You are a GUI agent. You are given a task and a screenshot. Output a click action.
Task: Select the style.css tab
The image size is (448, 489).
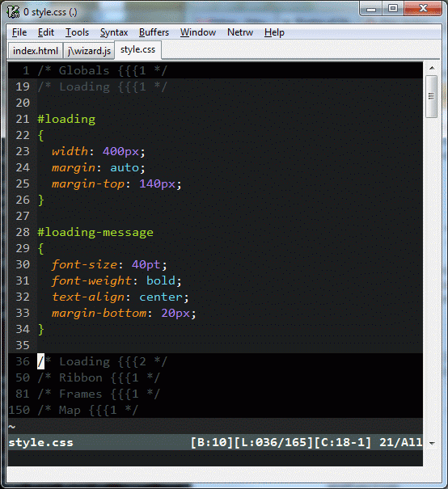138,49
